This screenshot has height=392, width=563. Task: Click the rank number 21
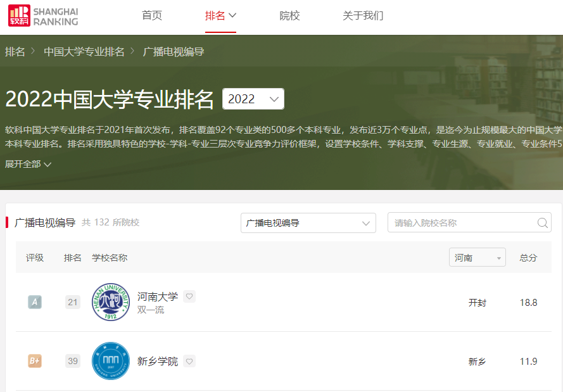pos(73,302)
